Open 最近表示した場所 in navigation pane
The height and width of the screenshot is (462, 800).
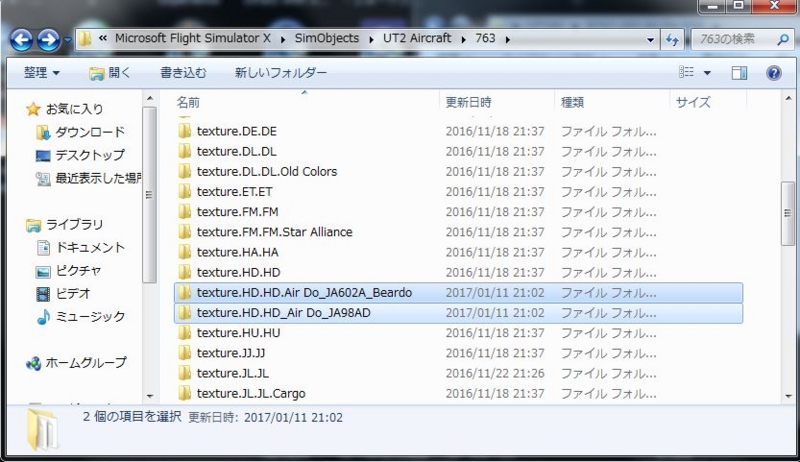point(98,178)
